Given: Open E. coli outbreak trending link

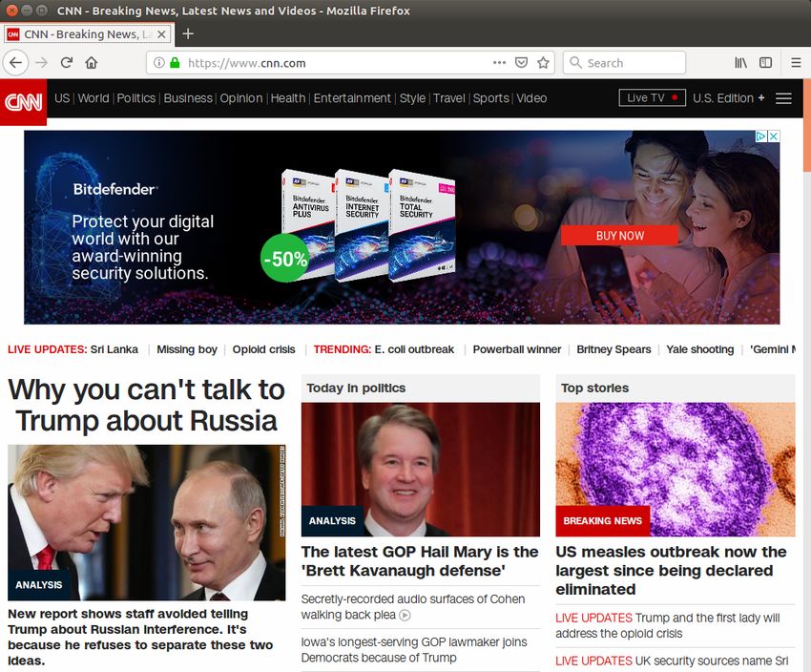Looking at the screenshot, I should [x=414, y=349].
